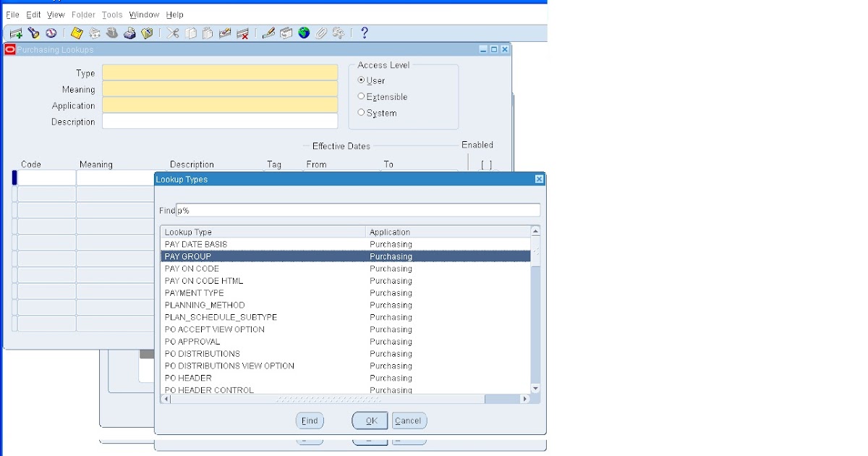Image resolution: width=868 pixels, height=456 pixels.
Task: Click the down arrow on the list scrollbar
Action: pos(535,389)
